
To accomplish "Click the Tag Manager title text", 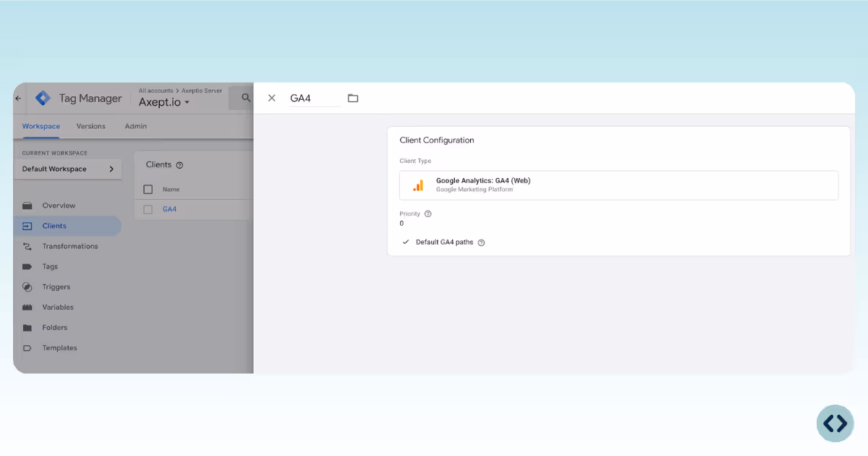I will click(90, 98).
